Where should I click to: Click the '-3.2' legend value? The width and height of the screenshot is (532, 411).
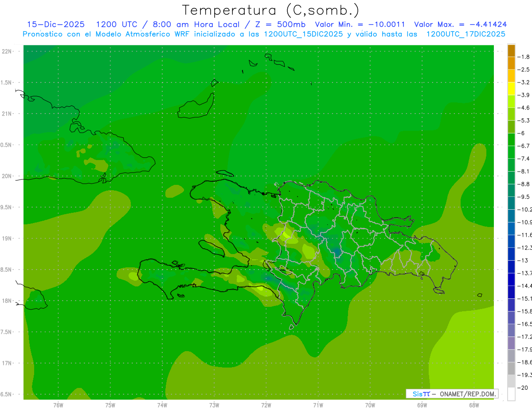[x=524, y=82]
